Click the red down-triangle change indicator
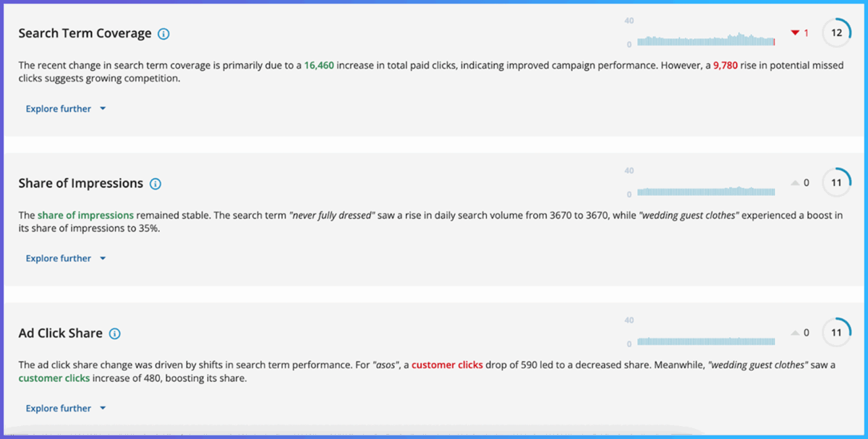Screen dimensions: 868x439 796,33
